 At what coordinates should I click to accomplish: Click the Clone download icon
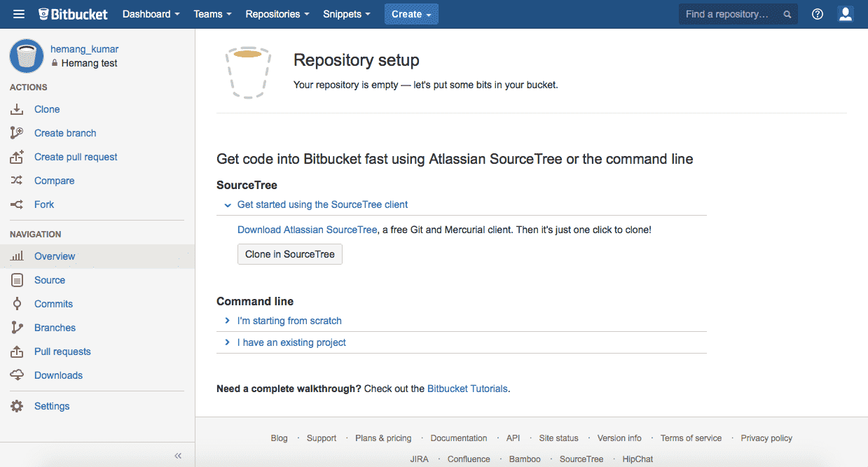(x=18, y=109)
